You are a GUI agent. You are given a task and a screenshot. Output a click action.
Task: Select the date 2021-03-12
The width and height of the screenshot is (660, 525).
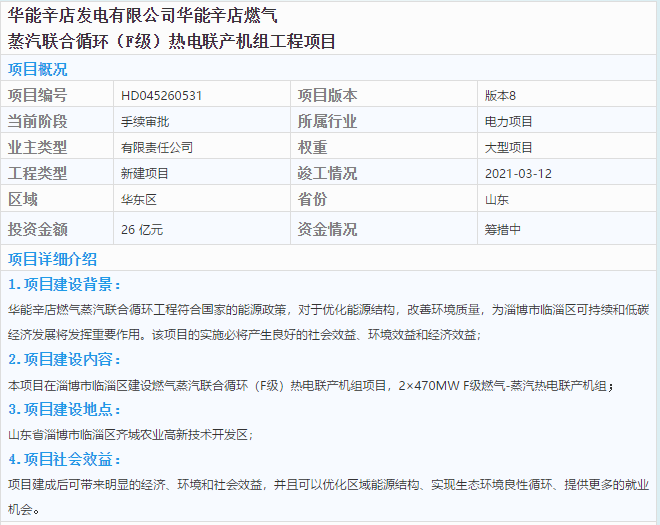pos(518,173)
